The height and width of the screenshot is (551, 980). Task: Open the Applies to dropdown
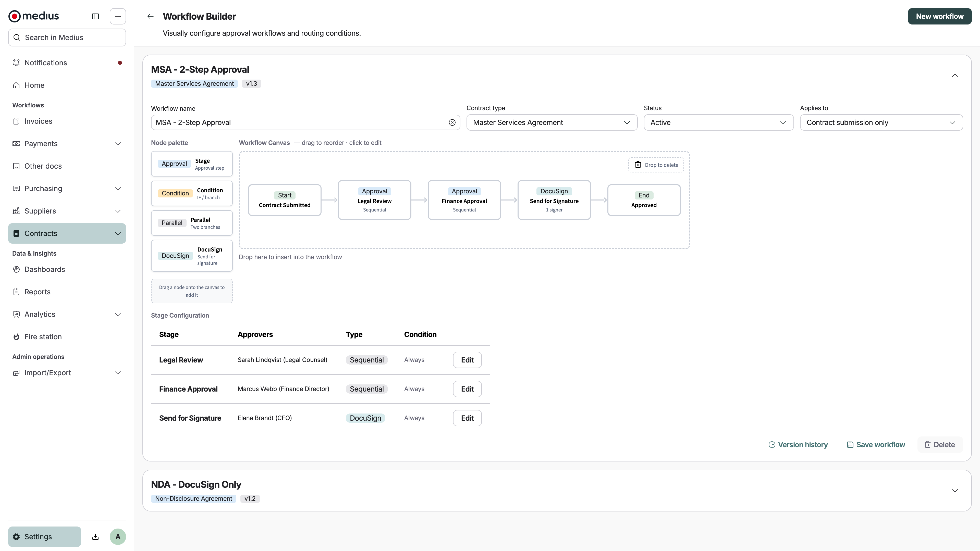(881, 122)
